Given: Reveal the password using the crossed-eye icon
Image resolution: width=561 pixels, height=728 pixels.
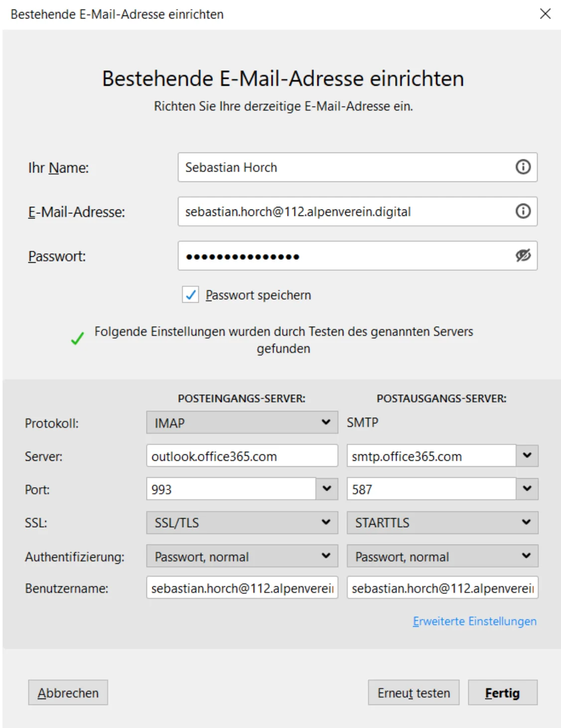Looking at the screenshot, I should pyautogui.click(x=523, y=256).
